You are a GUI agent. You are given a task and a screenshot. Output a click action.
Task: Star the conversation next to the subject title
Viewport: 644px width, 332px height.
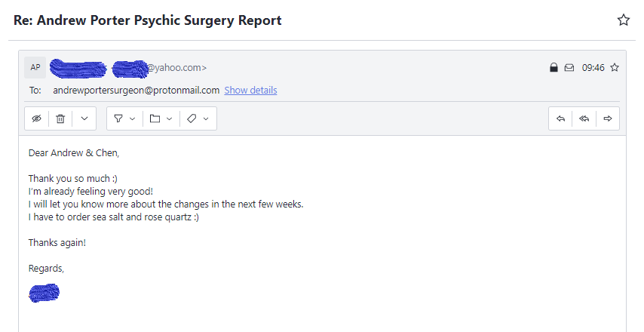pyautogui.click(x=624, y=20)
